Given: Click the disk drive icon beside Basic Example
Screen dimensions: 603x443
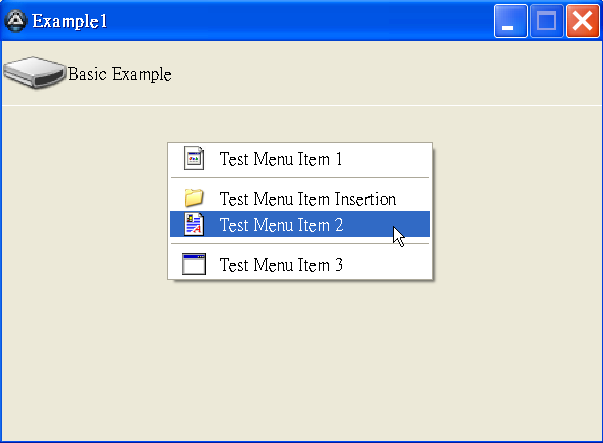Looking at the screenshot, I should tap(34, 72).
